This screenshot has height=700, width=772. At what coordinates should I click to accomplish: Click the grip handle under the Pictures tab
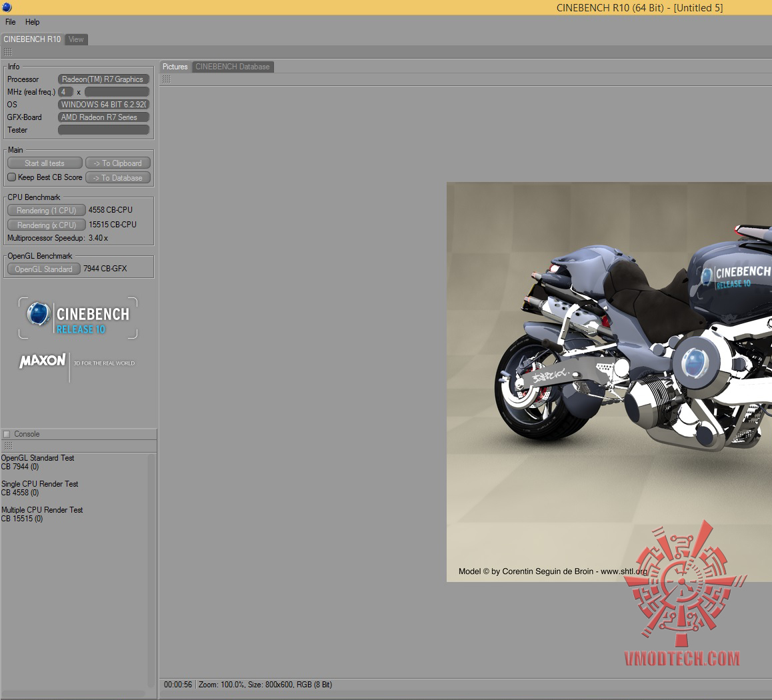click(x=167, y=79)
